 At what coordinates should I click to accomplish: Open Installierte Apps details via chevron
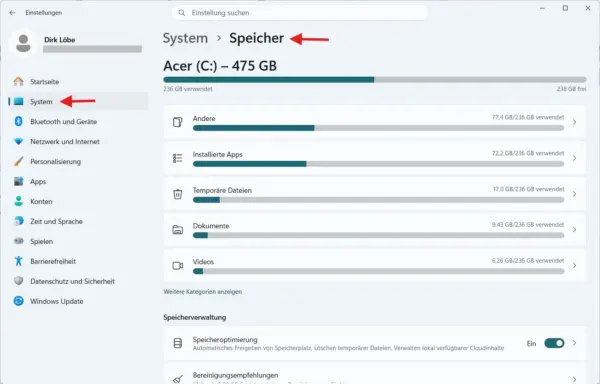pos(574,158)
